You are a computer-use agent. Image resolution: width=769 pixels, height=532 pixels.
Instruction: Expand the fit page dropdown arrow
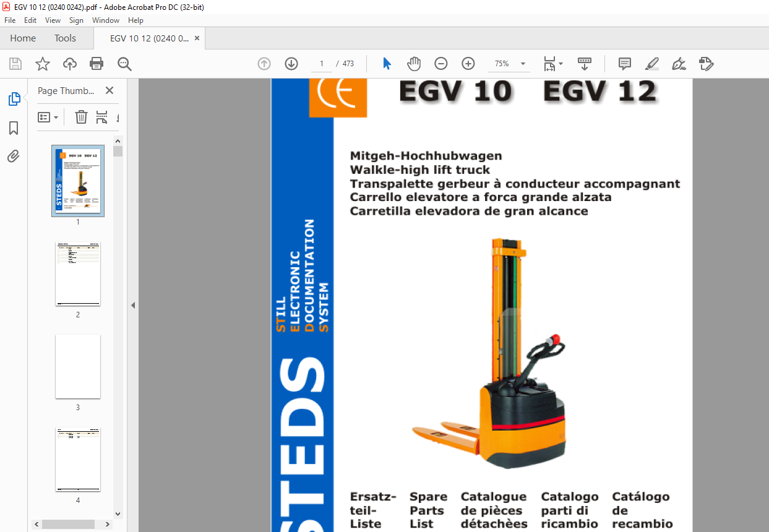pos(561,64)
